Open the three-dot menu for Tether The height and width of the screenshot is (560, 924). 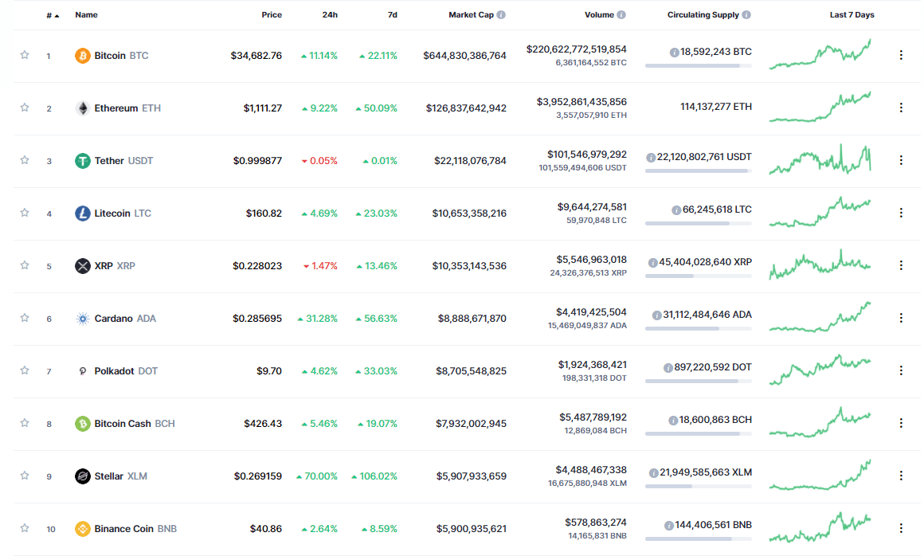click(901, 160)
